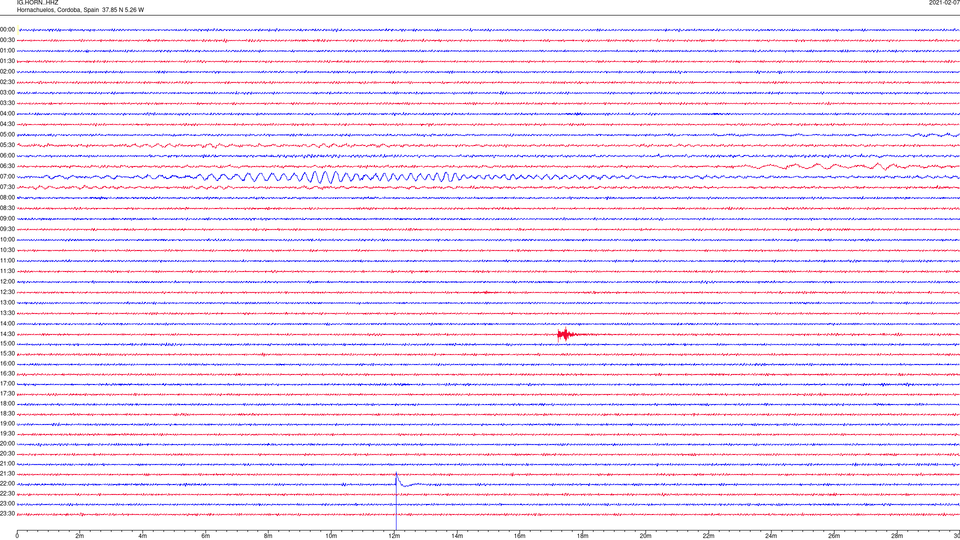Click the 8m tick label on time axis
This screenshot has height=540, width=960.
click(268, 536)
